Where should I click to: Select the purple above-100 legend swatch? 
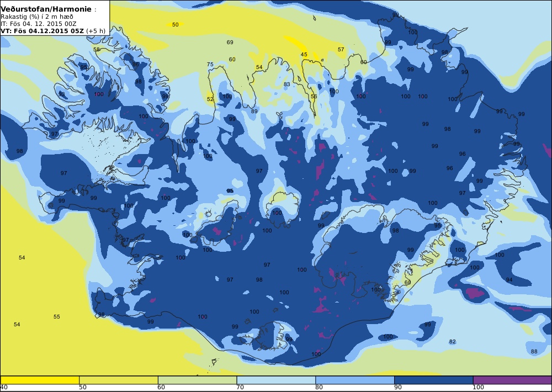pyautogui.click(x=513, y=380)
